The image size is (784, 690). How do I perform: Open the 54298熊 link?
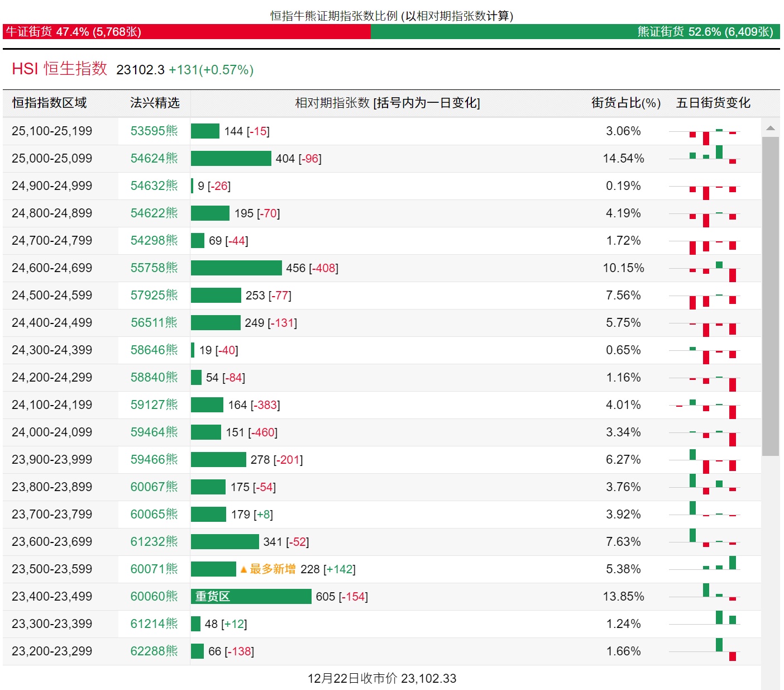point(154,241)
